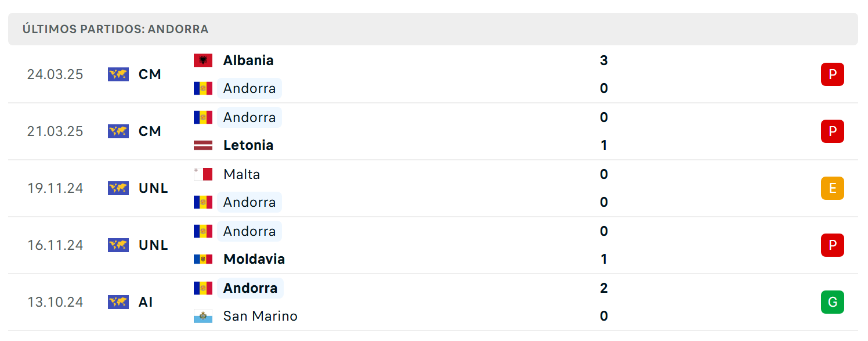This screenshot has height=341, width=868.
Task: Click competition icon beside 19.11.24 UNL
Action: coord(118,188)
